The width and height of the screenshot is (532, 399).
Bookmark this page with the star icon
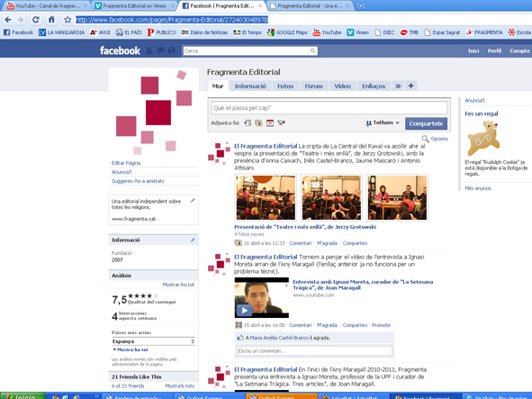68,20
